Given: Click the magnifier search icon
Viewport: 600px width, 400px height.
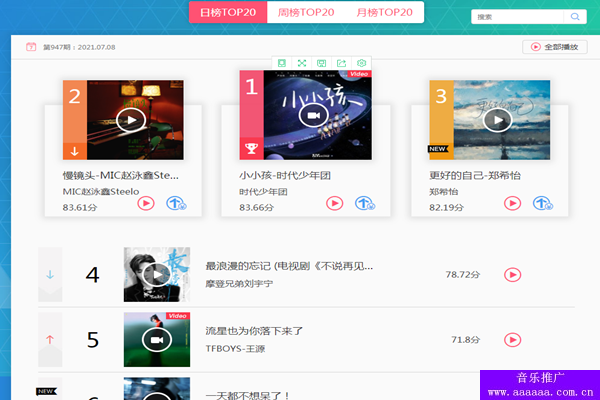Looking at the screenshot, I should pos(575,17).
